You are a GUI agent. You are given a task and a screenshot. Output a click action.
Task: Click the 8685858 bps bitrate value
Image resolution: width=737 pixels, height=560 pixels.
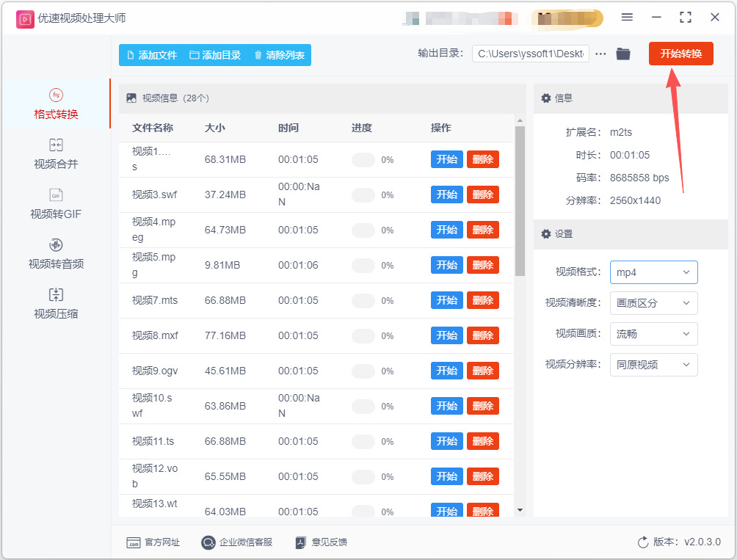(639, 178)
